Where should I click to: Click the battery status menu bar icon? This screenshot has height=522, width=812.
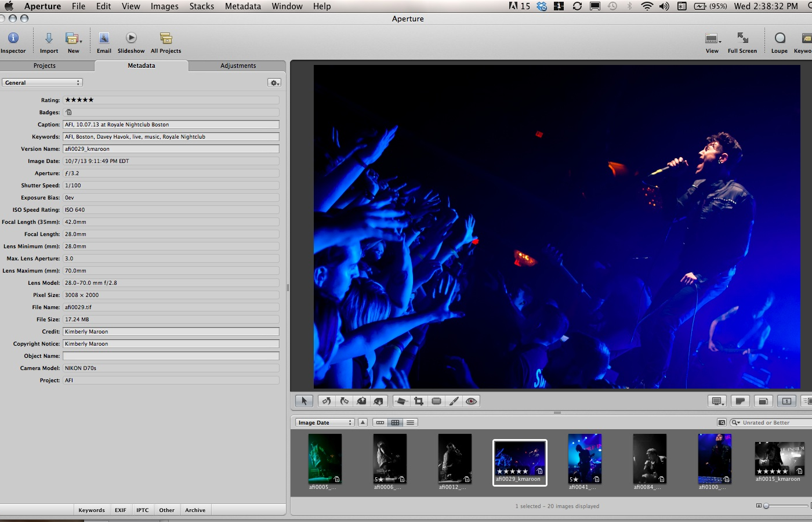tap(710, 6)
